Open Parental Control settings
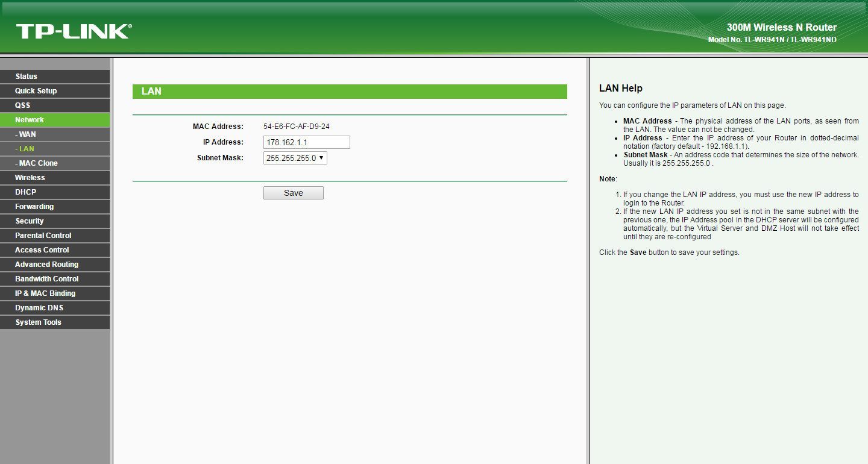 [55, 236]
